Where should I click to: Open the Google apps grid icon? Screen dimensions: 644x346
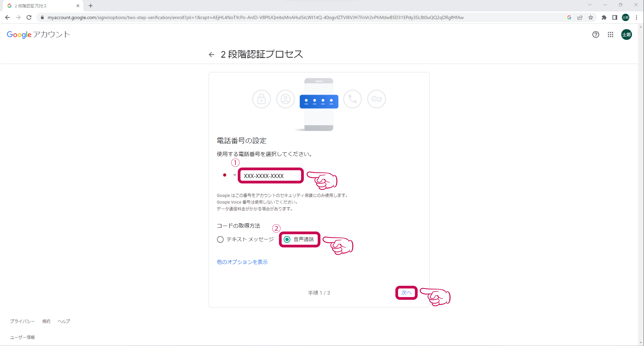pos(611,35)
